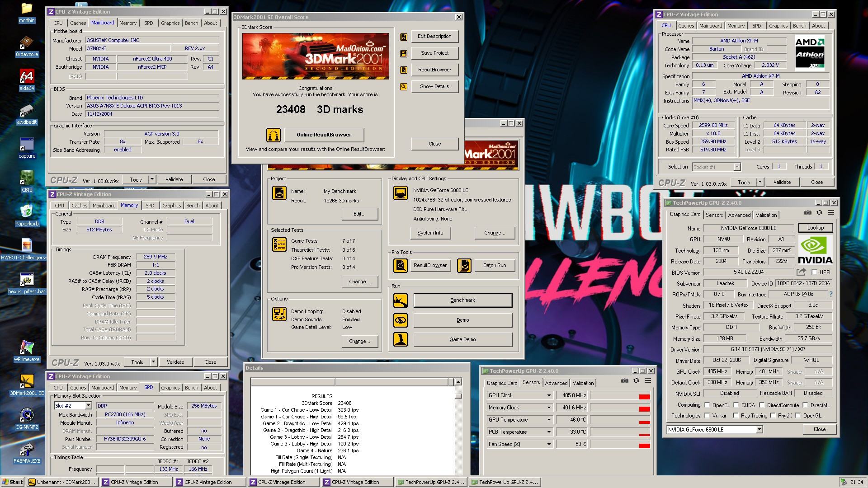
Task: Click the Batch Run icon in Pro Tools
Action: tap(464, 266)
